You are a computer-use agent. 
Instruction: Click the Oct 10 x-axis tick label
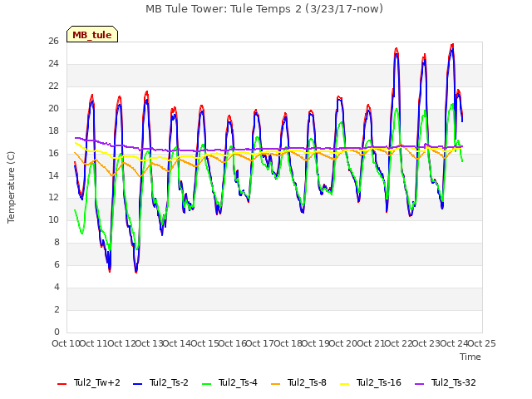pyautogui.click(x=66, y=343)
